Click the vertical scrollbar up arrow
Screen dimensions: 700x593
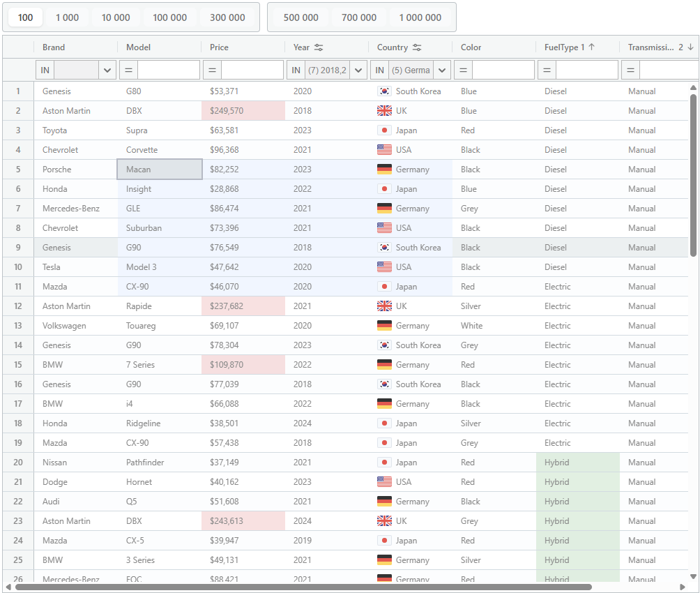click(x=693, y=88)
